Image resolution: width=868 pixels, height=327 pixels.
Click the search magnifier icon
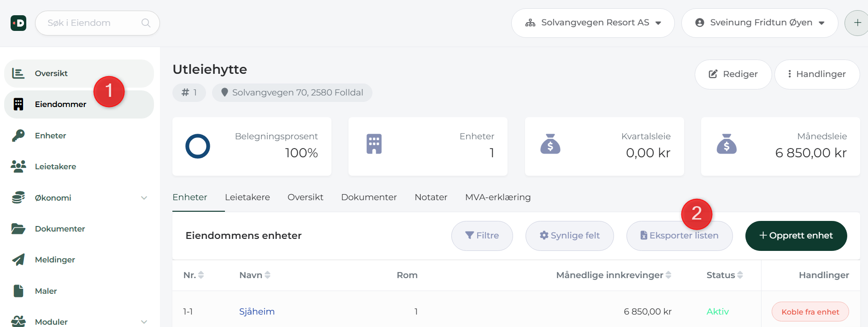pos(146,23)
